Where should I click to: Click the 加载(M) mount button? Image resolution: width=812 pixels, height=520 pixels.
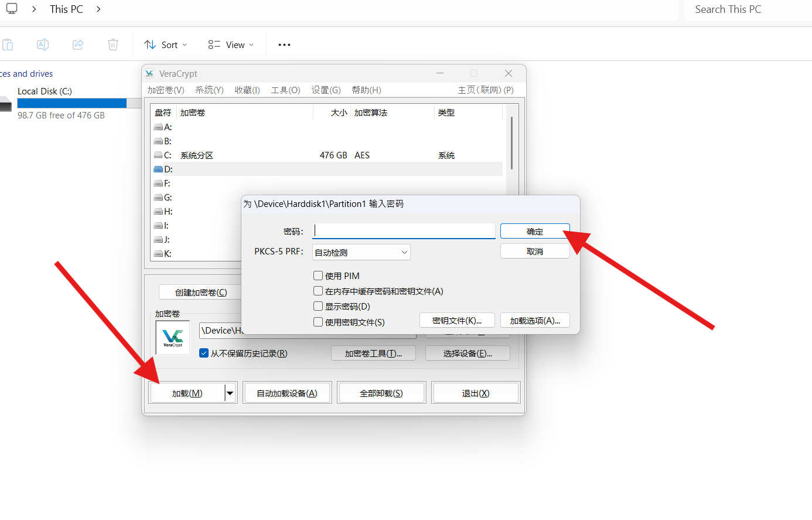tap(187, 393)
